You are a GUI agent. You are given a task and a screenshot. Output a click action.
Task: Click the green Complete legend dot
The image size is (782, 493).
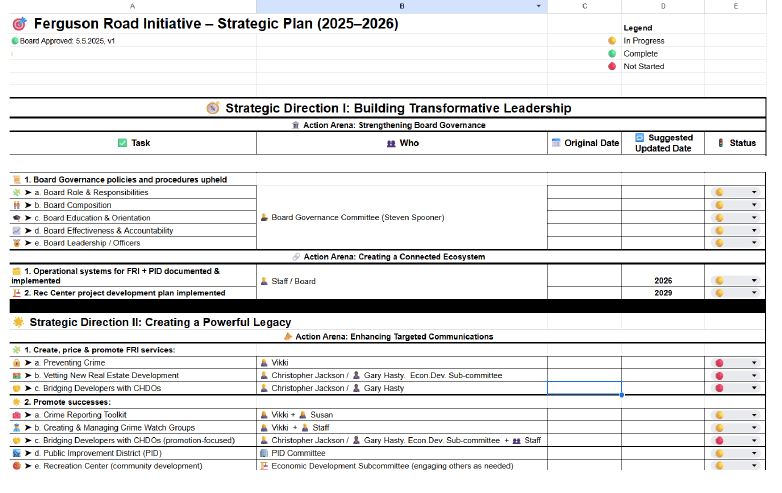point(611,54)
